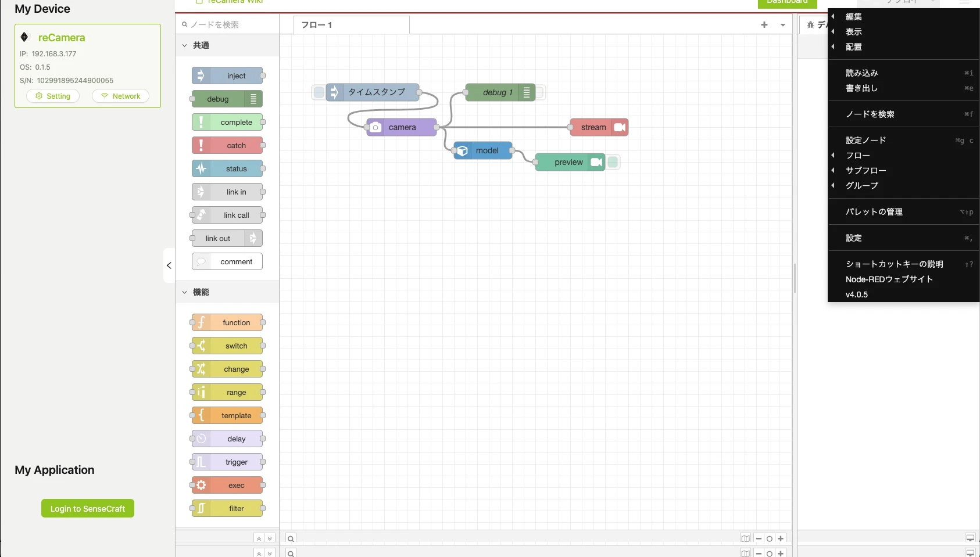980x557 pixels.
Task: Select the link in palette node
Action: pos(227,192)
